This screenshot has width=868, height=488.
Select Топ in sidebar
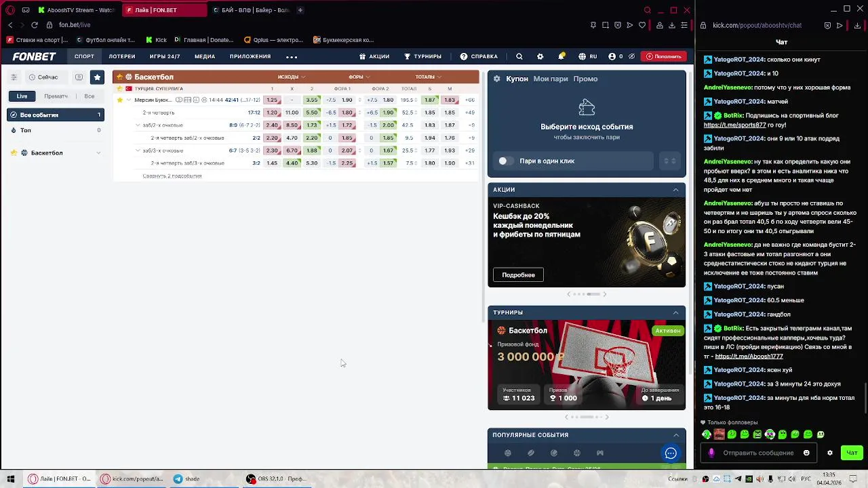56,130
